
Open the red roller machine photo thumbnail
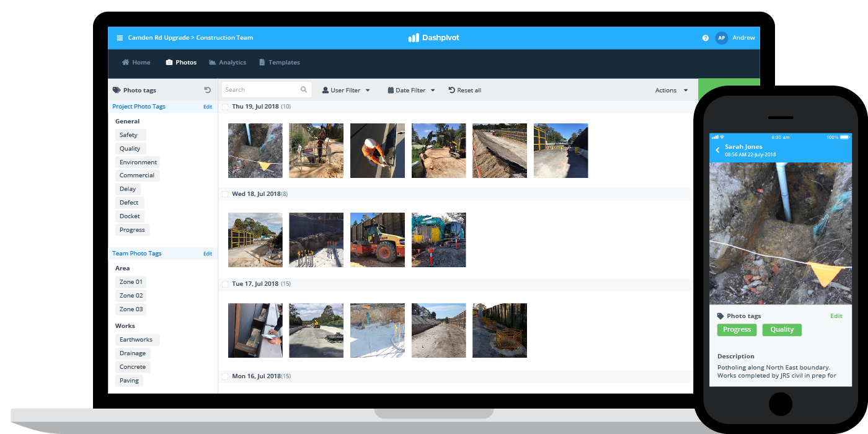pyautogui.click(x=378, y=240)
